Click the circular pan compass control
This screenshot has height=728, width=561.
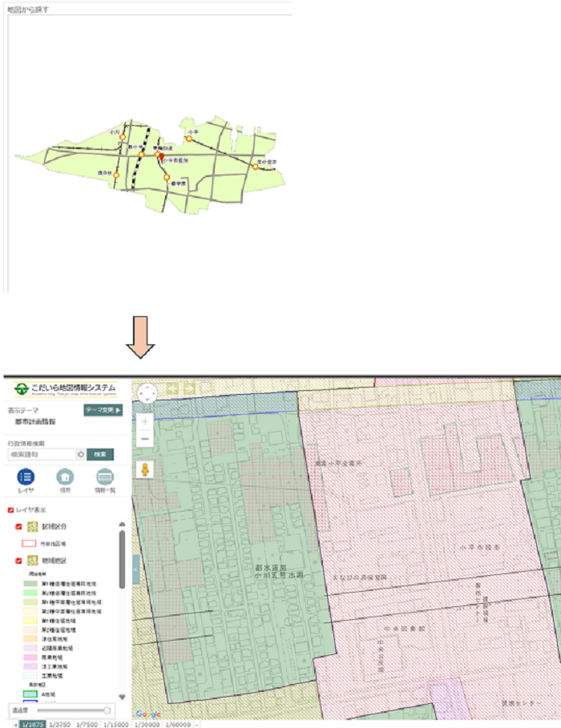(x=147, y=393)
